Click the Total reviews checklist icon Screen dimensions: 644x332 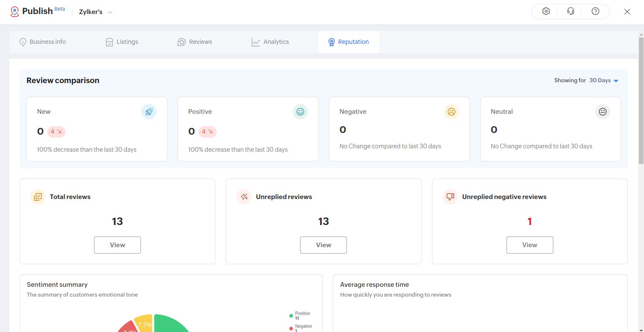pos(38,197)
